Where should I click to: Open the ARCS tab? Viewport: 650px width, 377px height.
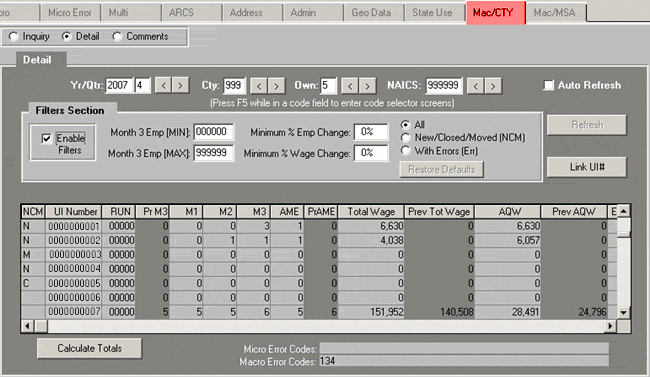[192, 13]
